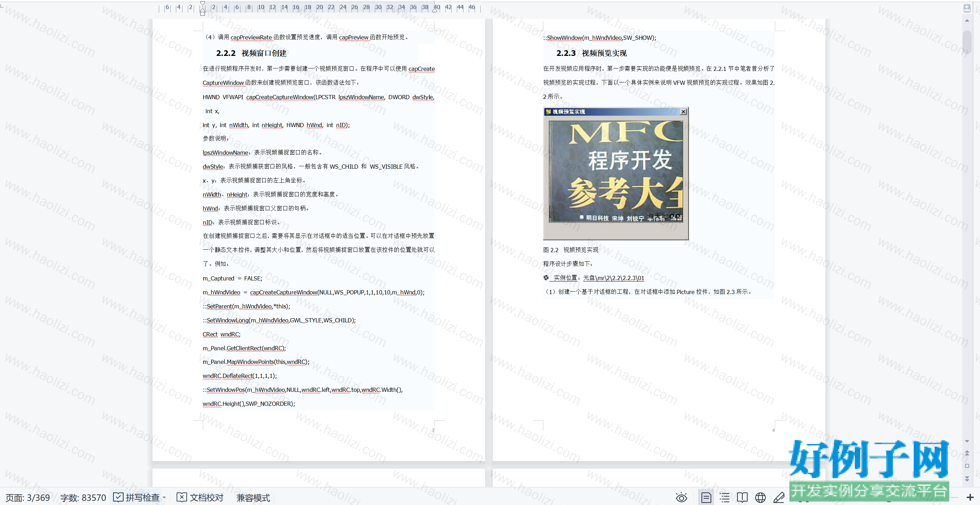
Task: Go to next page double-down arrow
Action: point(967,478)
